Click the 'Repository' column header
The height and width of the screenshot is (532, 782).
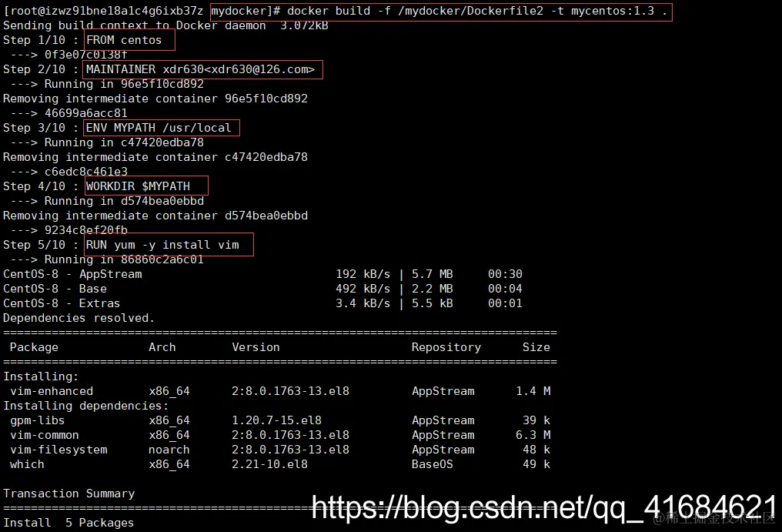tap(446, 347)
